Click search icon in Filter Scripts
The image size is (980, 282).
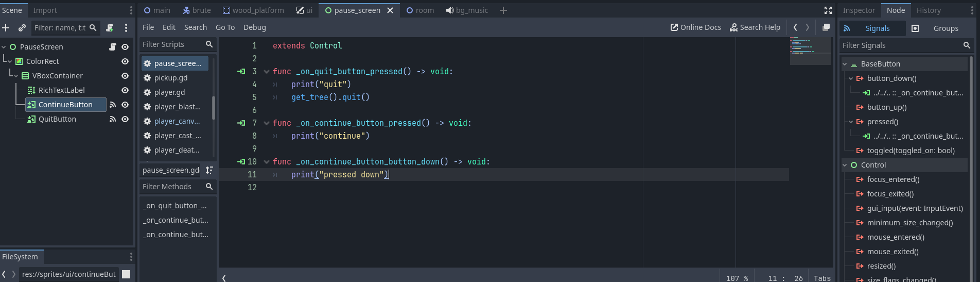(209, 44)
